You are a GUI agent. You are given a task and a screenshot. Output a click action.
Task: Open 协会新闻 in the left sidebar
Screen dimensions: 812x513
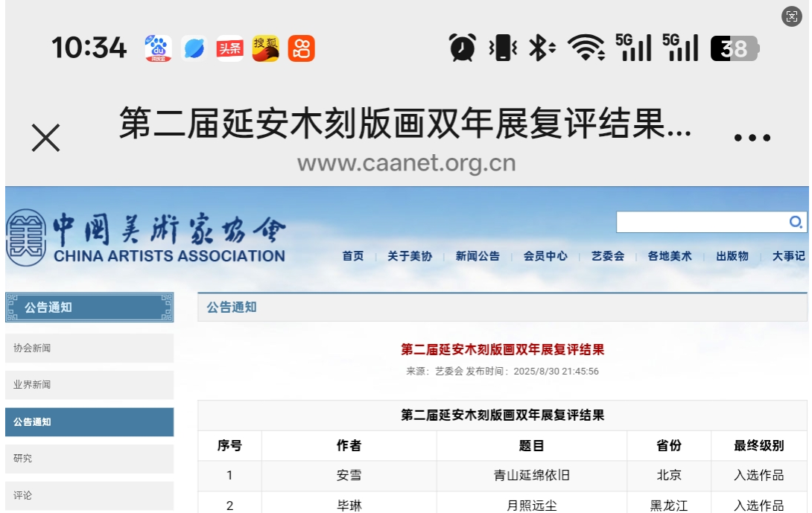click(x=89, y=348)
